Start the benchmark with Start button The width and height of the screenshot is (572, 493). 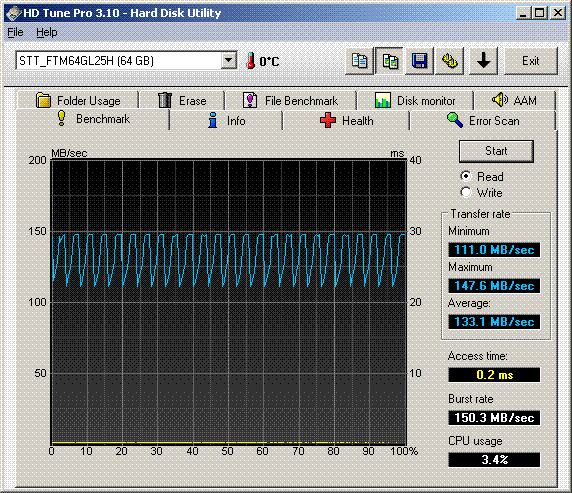496,151
